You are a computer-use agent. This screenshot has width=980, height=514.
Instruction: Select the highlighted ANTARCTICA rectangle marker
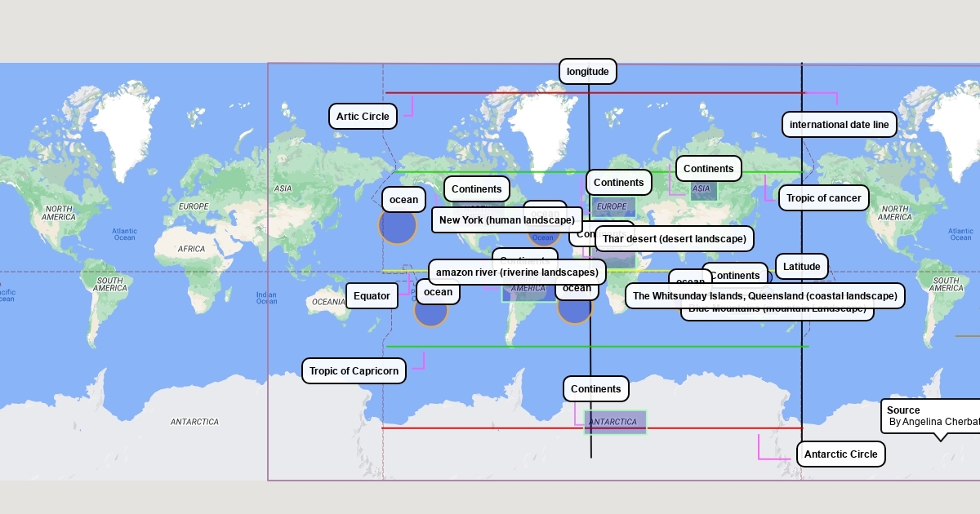(616, 422)
